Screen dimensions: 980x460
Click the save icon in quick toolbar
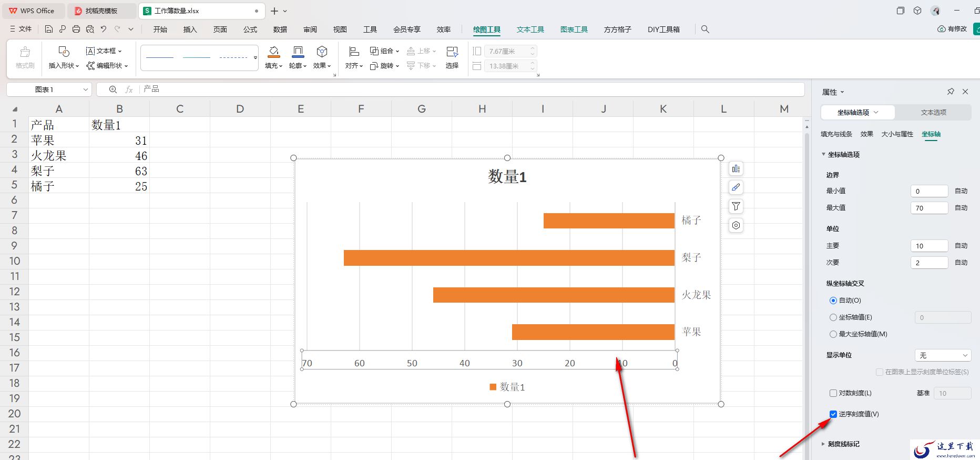tap(49, 29)
